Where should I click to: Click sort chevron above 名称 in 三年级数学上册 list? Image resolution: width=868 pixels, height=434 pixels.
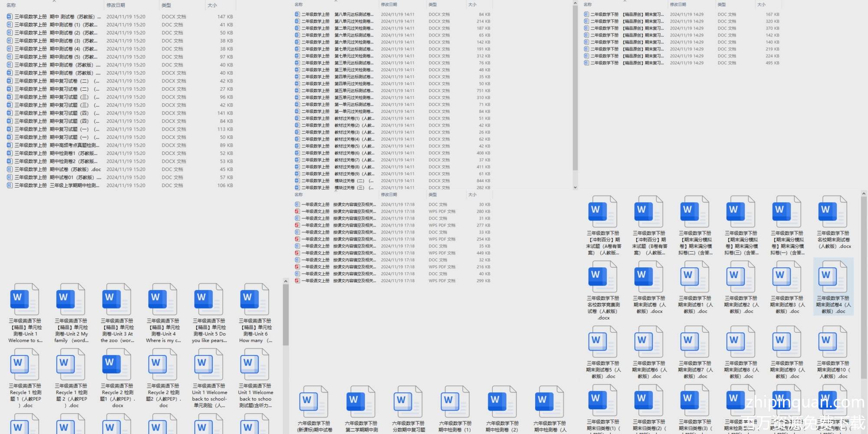(x=54, y=1)
